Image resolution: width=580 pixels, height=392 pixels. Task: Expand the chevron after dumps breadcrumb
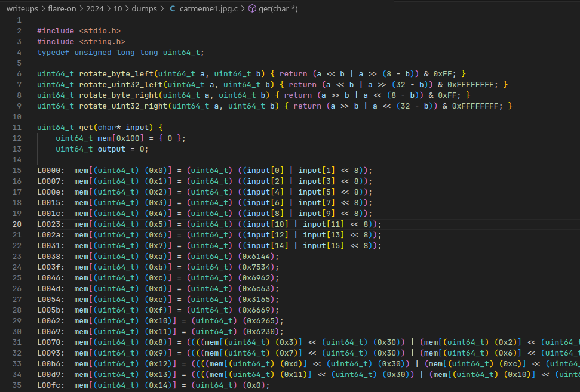point(162,8)
